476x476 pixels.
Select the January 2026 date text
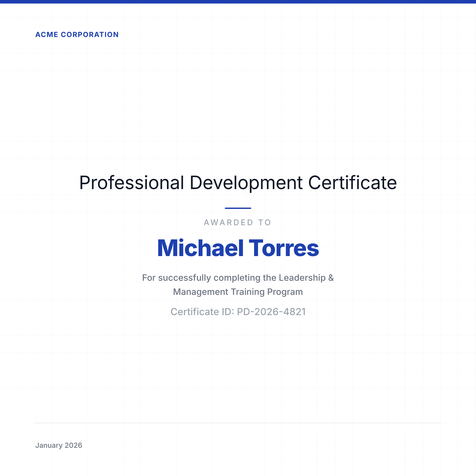pyautogui.click(x=59, y=445)
